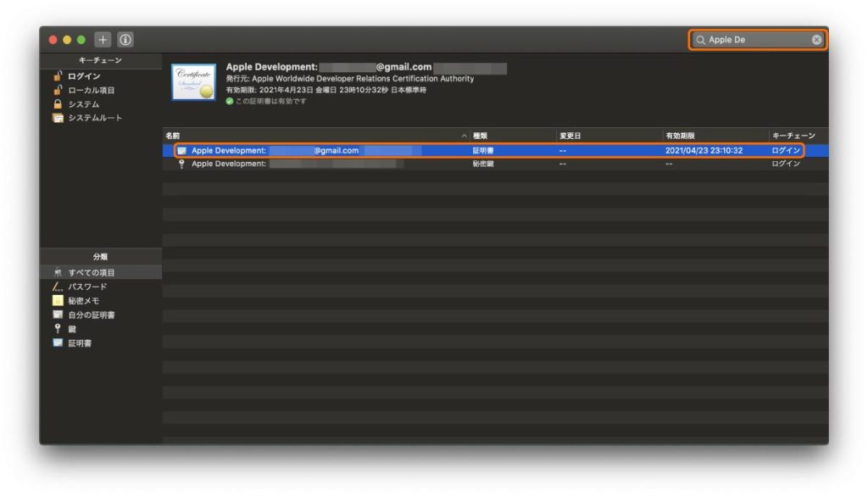Click the ログイン unlocked padlock icon
This screenshot has width=868, height=496.
pyautogui.click(x=58, y=75)
